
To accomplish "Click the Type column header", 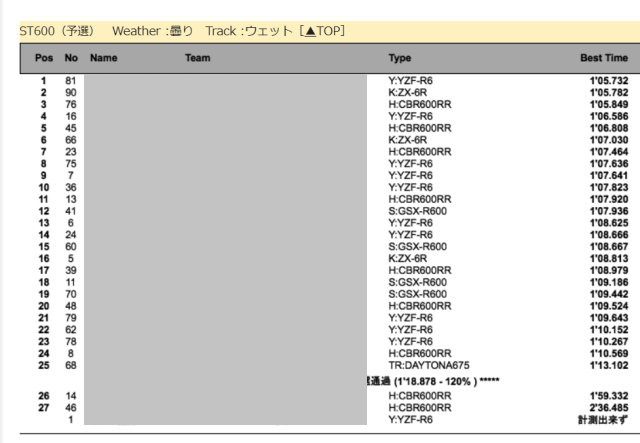I will [400, 59].
